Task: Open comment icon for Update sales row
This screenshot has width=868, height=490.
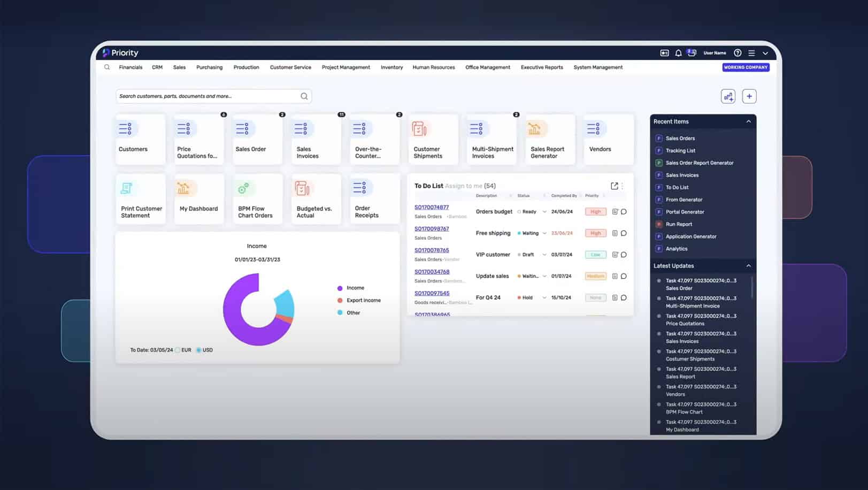Action: (624, 277)
